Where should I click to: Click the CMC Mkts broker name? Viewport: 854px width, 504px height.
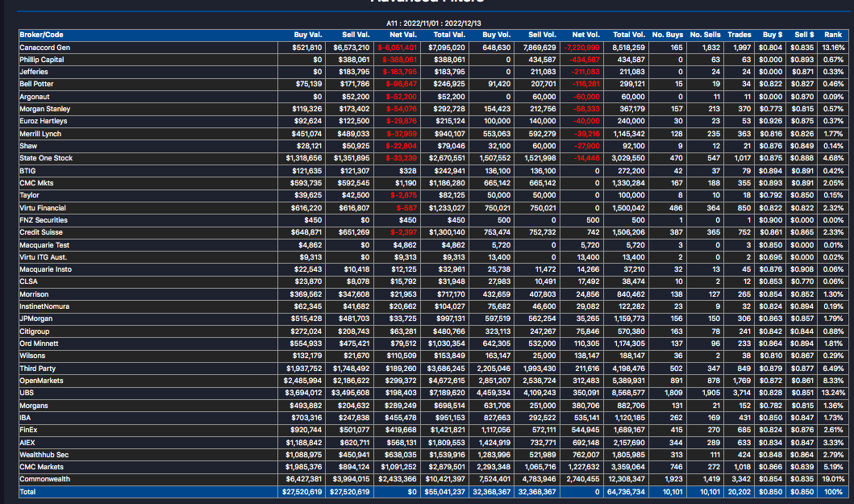coord(36,183)
